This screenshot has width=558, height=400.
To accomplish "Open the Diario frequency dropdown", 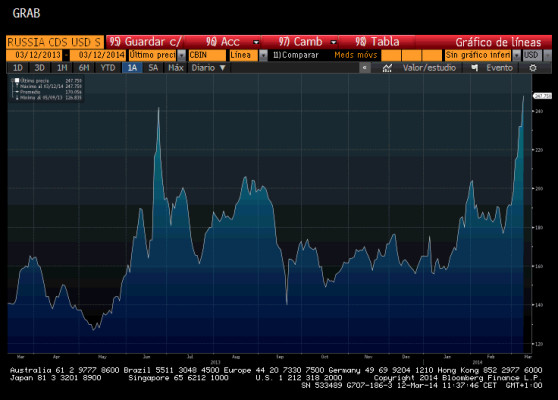I will coord(209,68).
